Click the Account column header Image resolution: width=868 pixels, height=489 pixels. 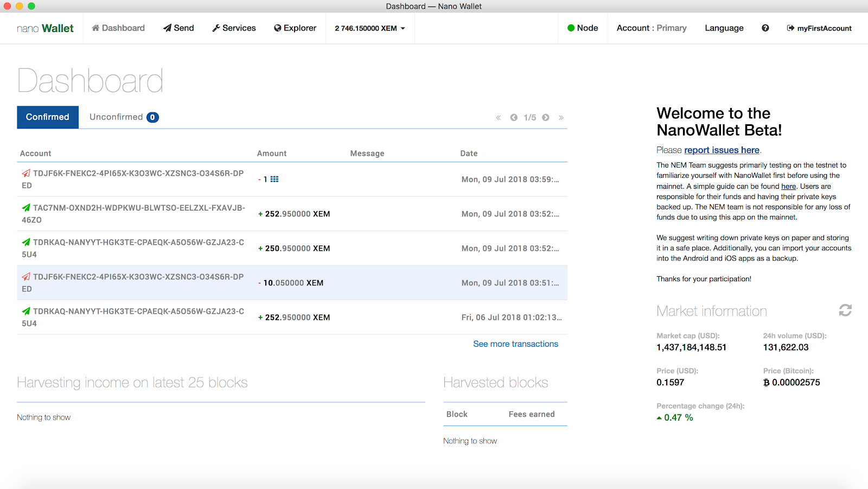[x=36, y=154]
